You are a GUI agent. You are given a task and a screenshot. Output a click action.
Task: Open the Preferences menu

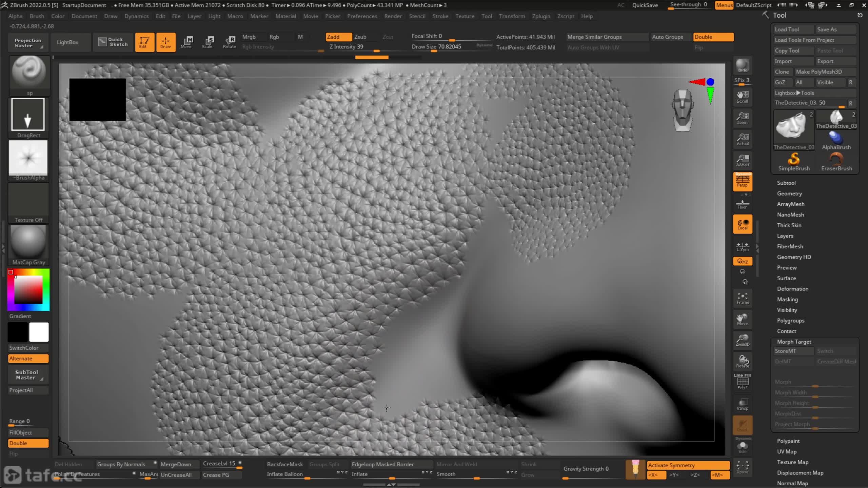(362, 16)
